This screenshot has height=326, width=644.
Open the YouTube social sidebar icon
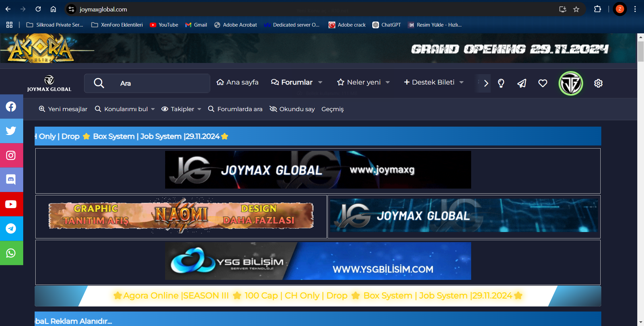click(x=11, y=204)
